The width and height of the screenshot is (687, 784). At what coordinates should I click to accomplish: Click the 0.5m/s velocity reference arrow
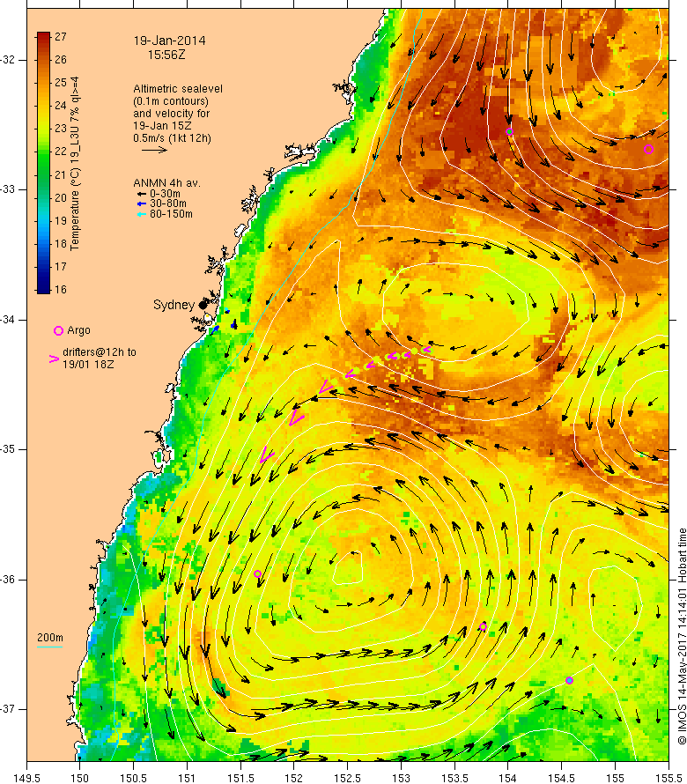(x=154, y=150)
